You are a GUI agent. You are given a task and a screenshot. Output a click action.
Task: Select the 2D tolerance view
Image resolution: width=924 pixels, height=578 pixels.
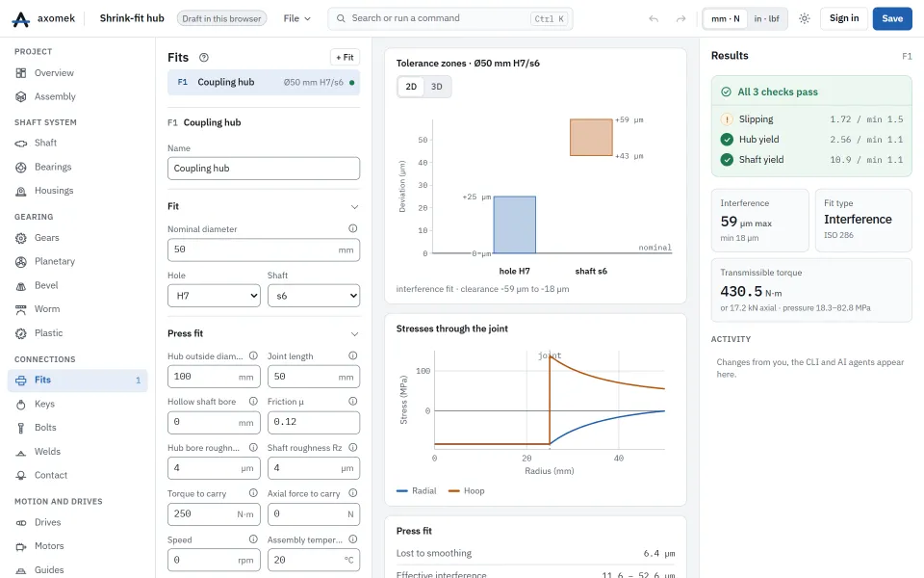411,87
